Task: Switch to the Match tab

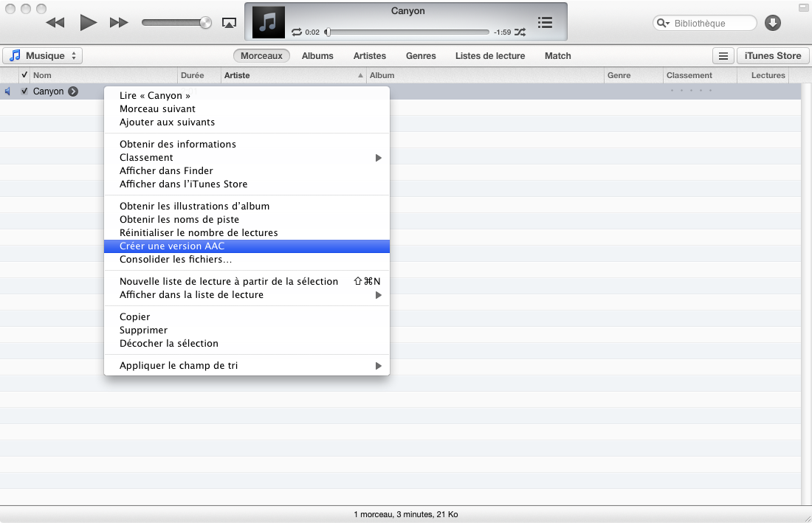Action: (x=558, y=56)
